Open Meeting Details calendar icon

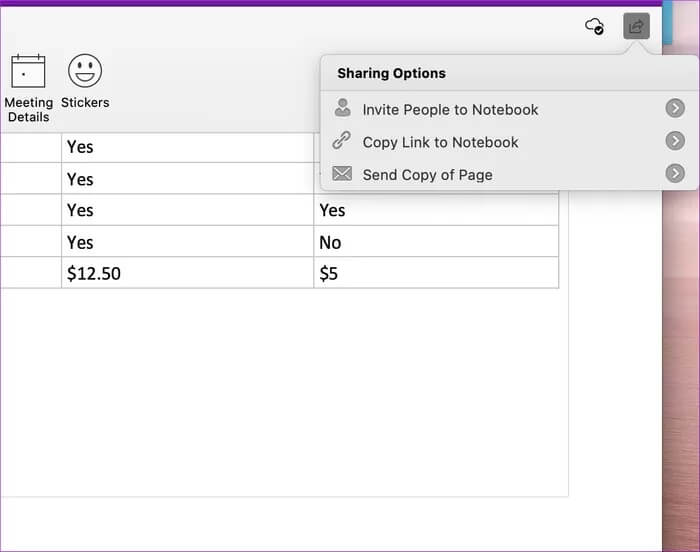[x=28, y=72]
